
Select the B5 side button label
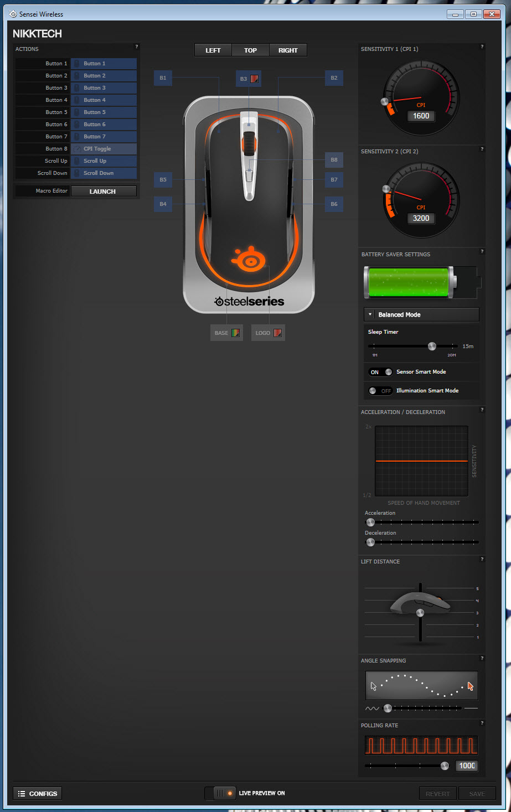point(163,180)
